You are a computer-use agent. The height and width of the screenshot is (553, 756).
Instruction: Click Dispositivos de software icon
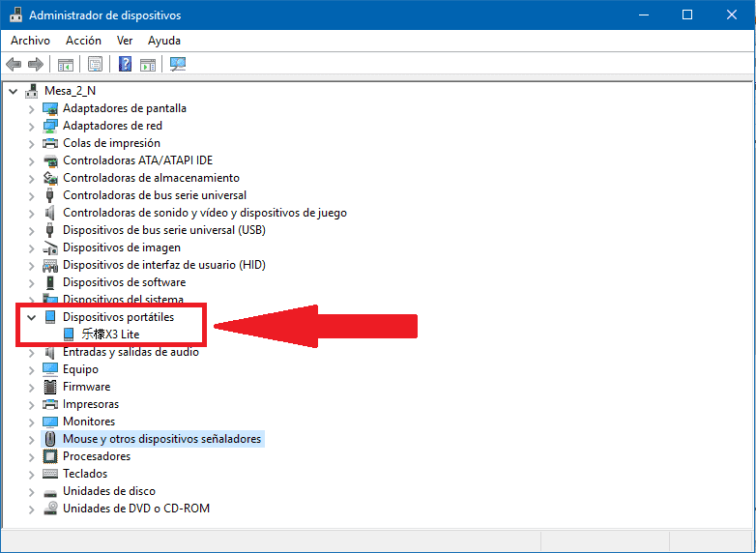click(x=50, y=282)
